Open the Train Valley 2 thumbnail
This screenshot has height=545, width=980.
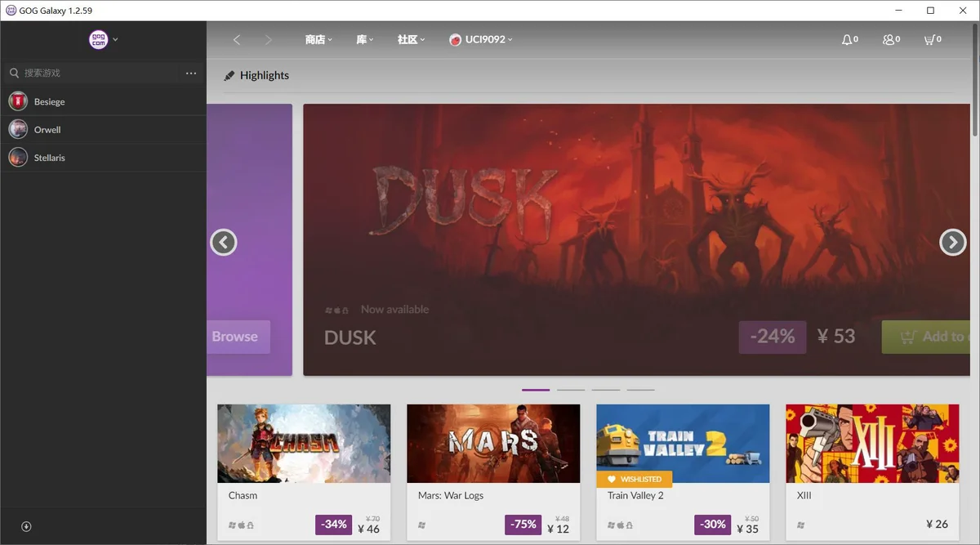683,444
